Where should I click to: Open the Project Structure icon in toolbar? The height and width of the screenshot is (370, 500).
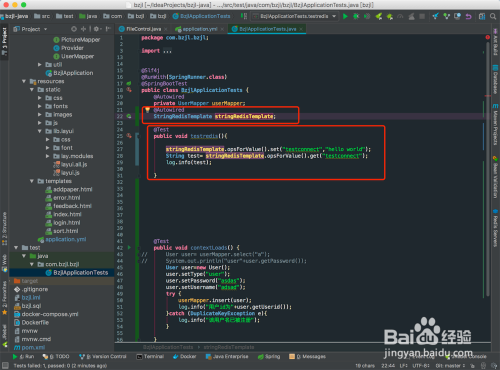click(x=482, y=16)
